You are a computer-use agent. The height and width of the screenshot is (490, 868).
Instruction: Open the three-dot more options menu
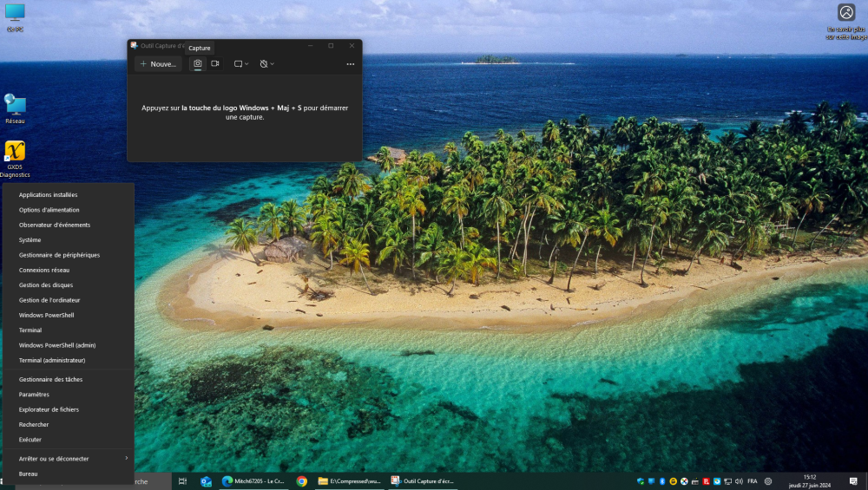(351, 64)
